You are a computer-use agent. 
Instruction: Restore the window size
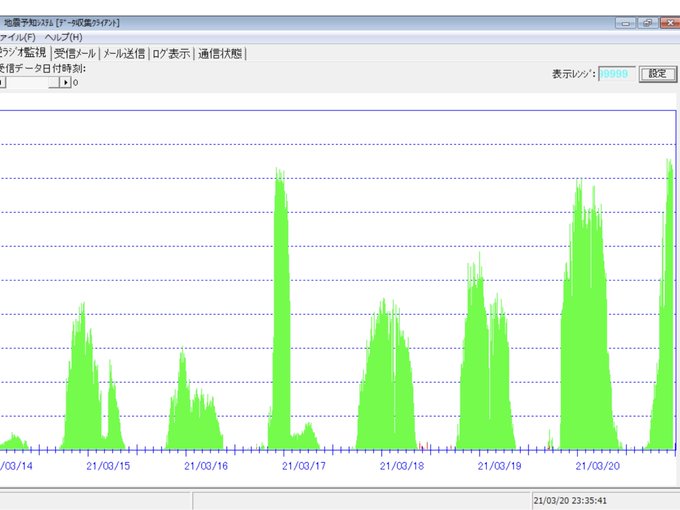647,23
